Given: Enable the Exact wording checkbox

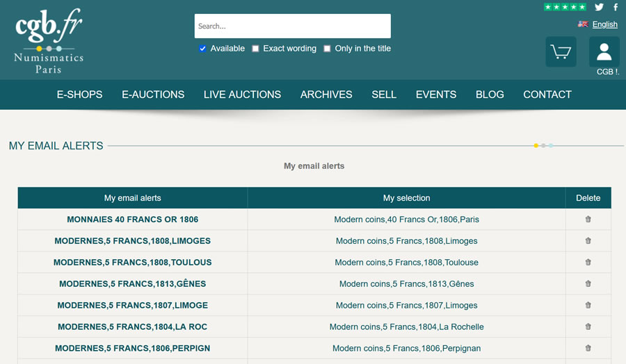Looking at the screenshot, I should tap(255, 49).
